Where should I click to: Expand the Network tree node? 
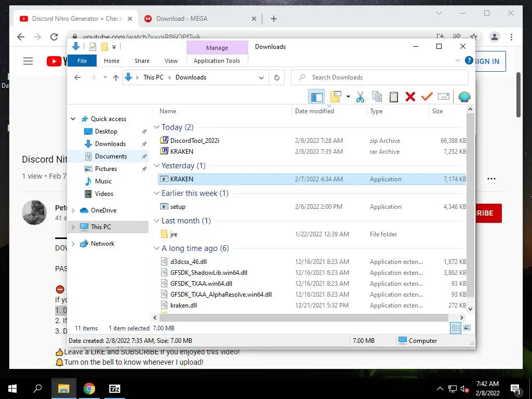73,244
